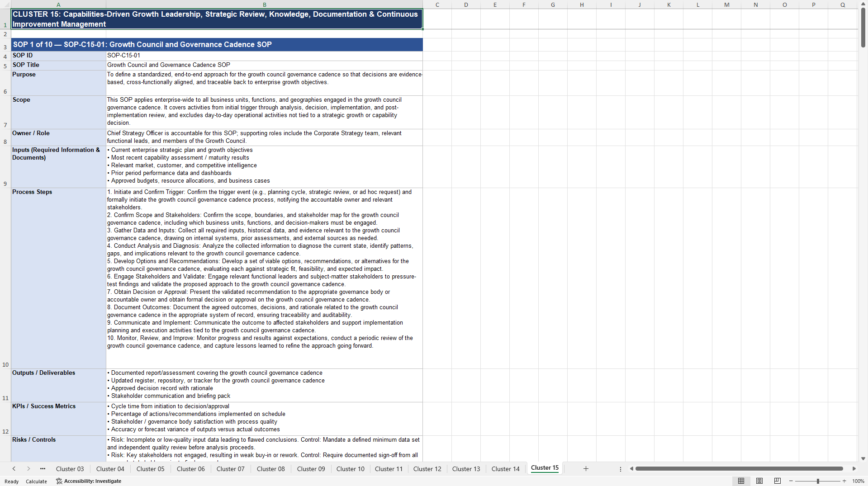Click vertical scroll down arrow
This screenshot has width=868, height=486.
tap(863, 458)
